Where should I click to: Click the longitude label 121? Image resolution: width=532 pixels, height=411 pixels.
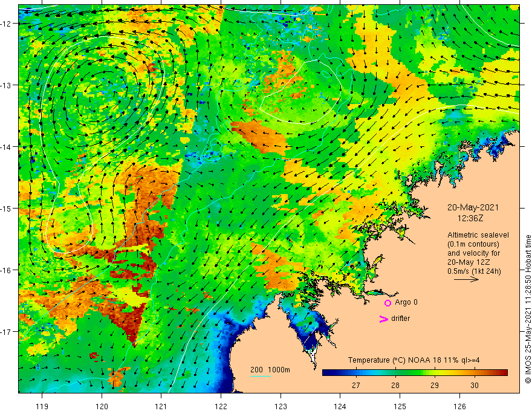(x=161, y=406)
